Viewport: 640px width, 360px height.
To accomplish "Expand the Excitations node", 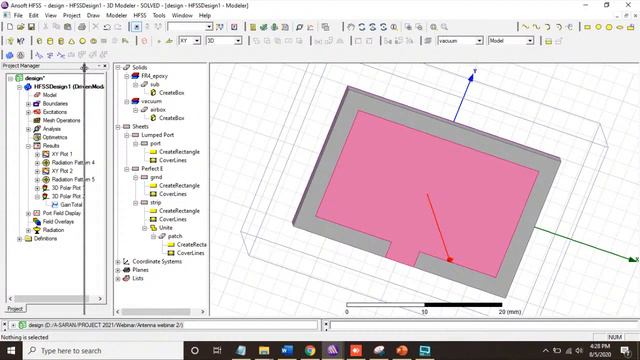I will tap(28, 112).
